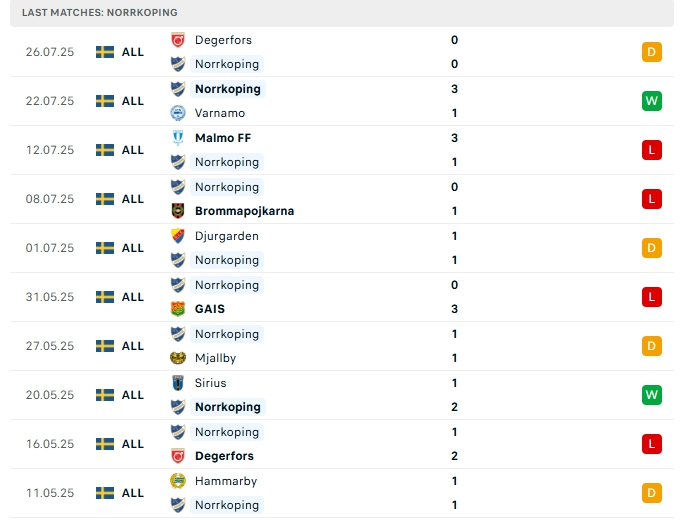This screenshot has height=520, width=686.
Task: Click the Last Matches: Norrkoping header
Action: click(100, 12)
